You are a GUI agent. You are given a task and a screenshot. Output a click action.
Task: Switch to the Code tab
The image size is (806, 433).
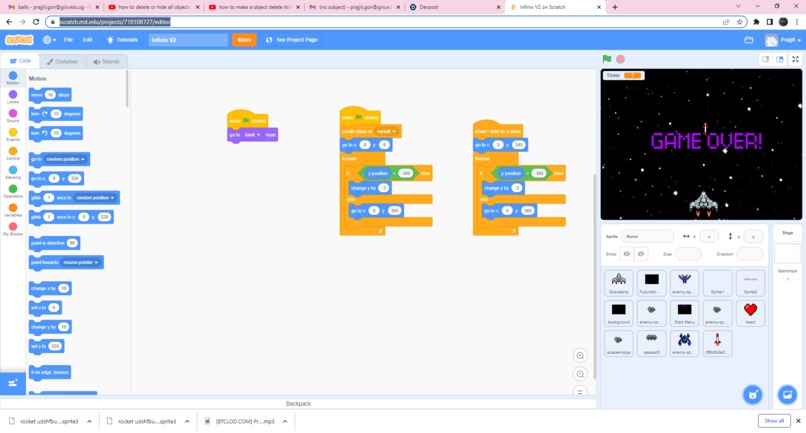click(21, 61)
